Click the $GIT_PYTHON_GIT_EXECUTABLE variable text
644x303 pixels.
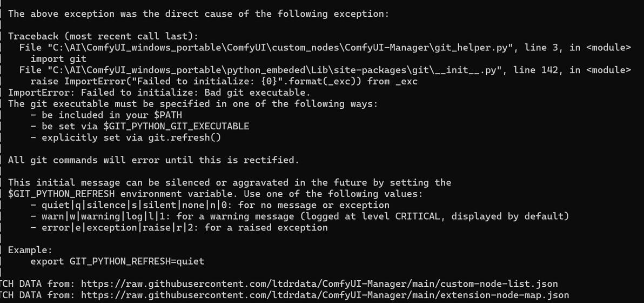176,126
